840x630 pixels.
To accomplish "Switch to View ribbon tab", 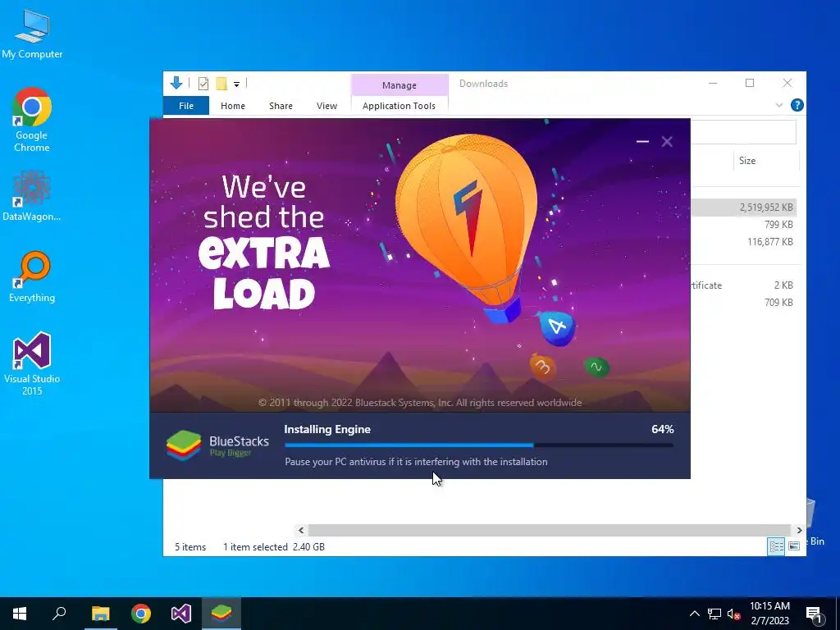I will point(326,106).
